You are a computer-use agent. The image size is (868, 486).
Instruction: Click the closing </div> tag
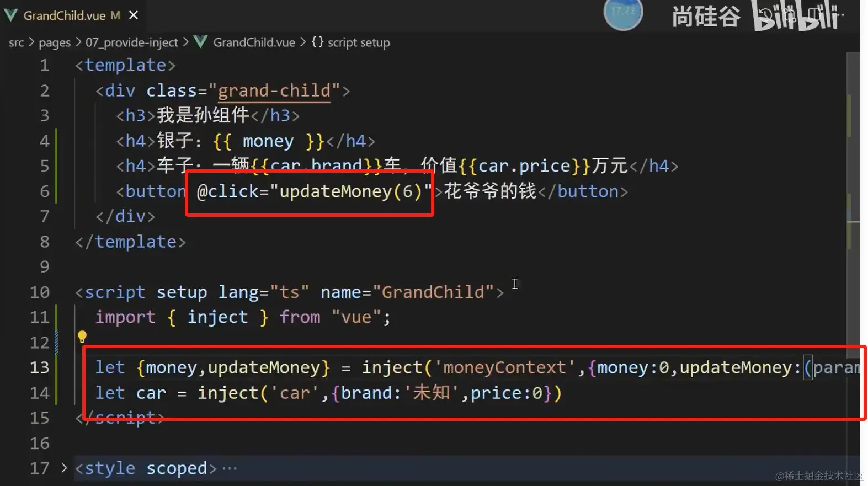[x=125, y=216]
